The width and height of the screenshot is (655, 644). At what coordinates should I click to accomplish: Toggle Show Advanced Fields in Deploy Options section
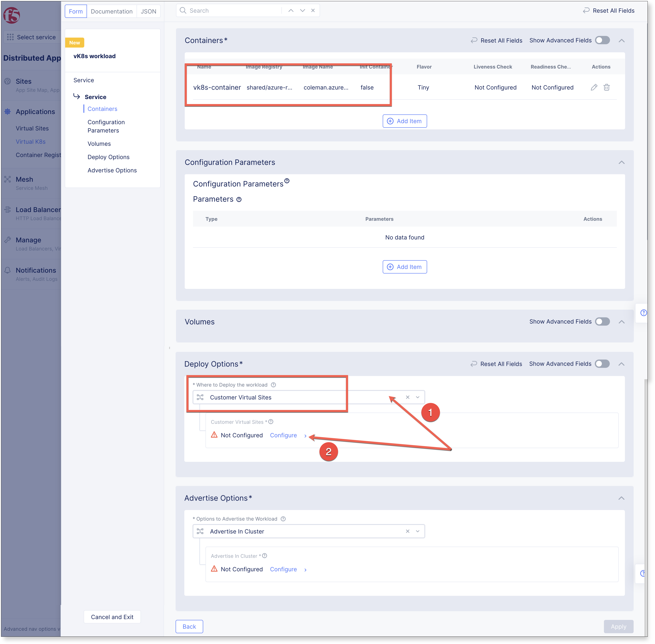coord(602,364)
